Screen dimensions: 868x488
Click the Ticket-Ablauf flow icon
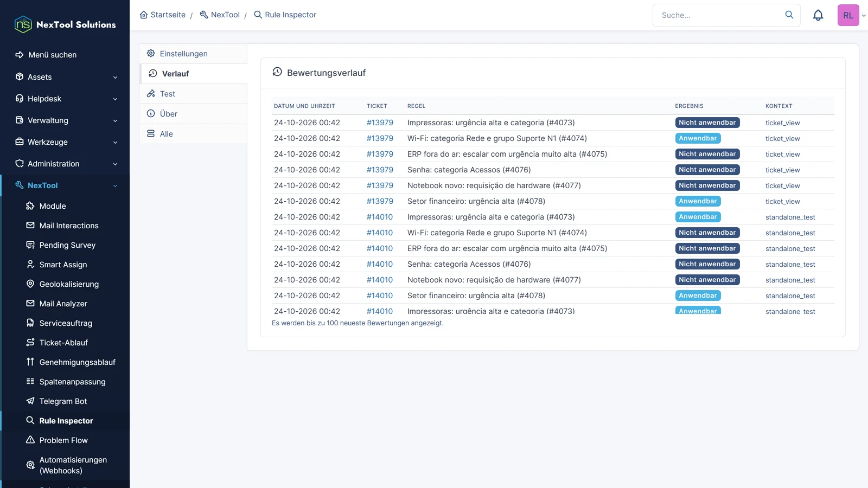pos(30,343)
